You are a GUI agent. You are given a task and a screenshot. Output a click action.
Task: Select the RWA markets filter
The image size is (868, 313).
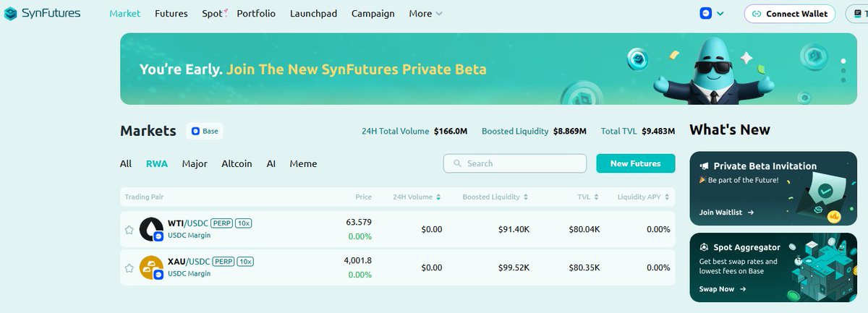157,164
